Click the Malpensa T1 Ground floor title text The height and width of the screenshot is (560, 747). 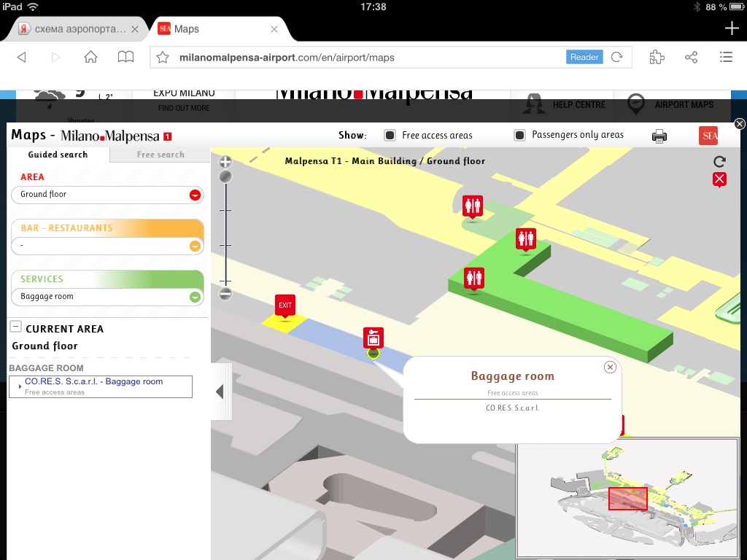click(x=385, y=161)
